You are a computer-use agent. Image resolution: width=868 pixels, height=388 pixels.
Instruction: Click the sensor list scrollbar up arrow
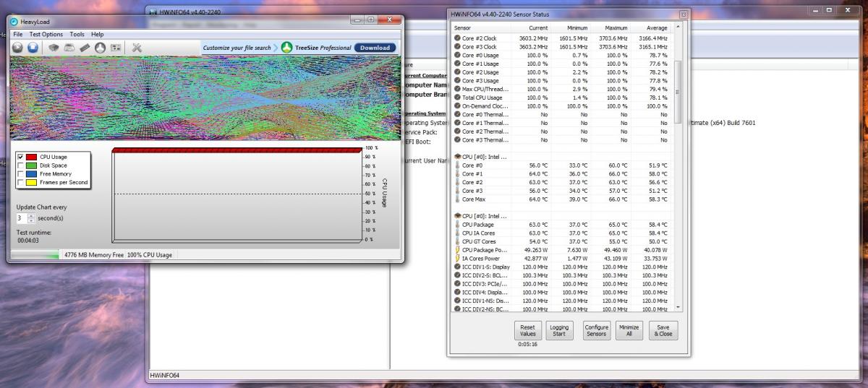[678, 27]
